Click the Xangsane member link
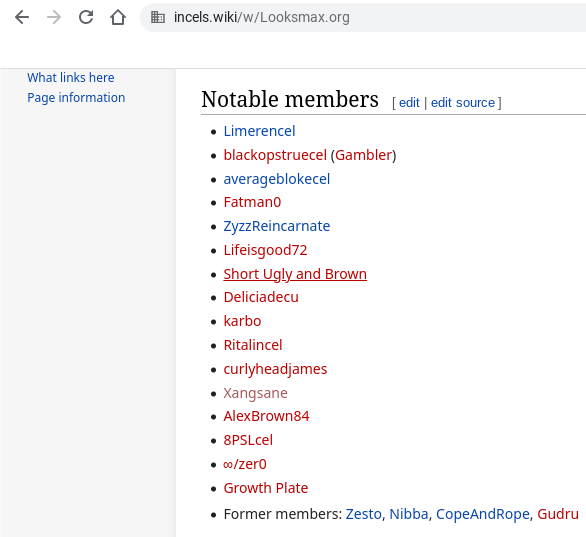Image resolution: width=586 pixels, height=537 pixels. click(255, 393)
